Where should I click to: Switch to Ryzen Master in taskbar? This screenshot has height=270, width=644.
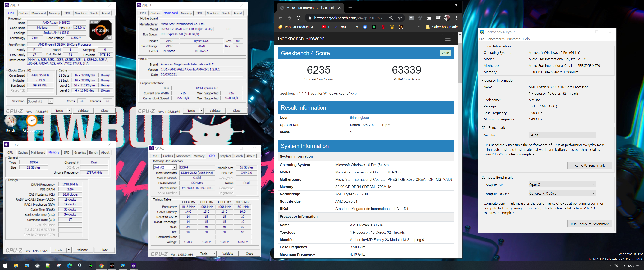(112, 265)
